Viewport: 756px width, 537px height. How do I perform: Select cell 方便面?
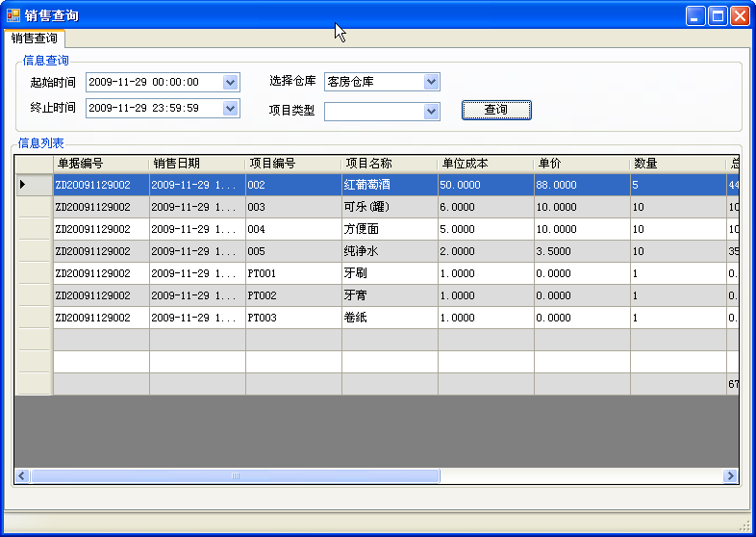pyautogui.click(x=390, y=229)
